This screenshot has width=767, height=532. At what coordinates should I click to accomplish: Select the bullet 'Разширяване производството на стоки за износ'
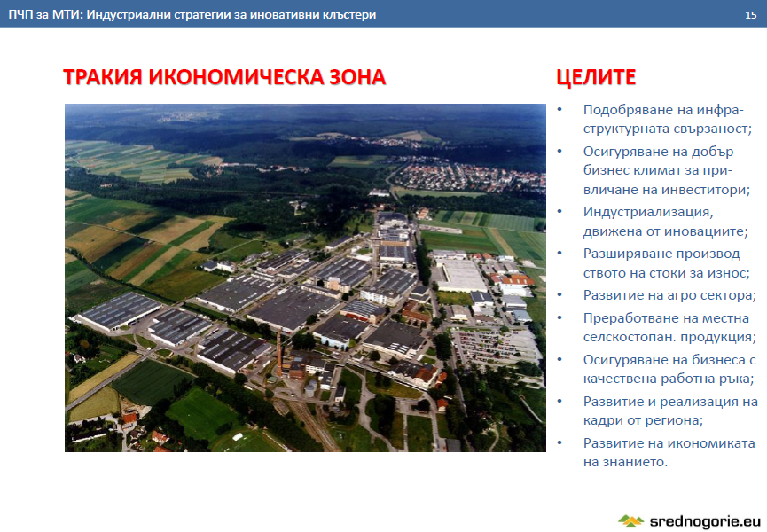(x=666, y=263)
